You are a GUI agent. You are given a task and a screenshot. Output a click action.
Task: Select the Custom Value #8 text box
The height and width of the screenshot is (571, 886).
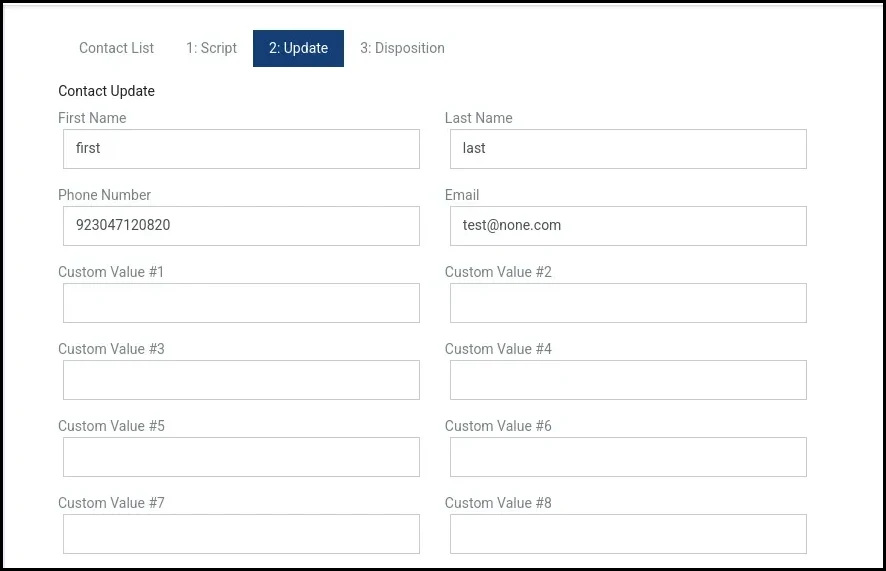(x=628, y=534)
